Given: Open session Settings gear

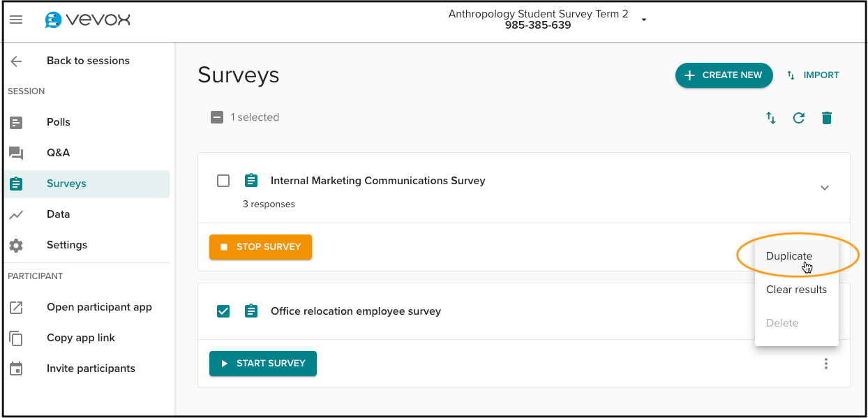Looking at the screenshot, I should pos(16,245).
